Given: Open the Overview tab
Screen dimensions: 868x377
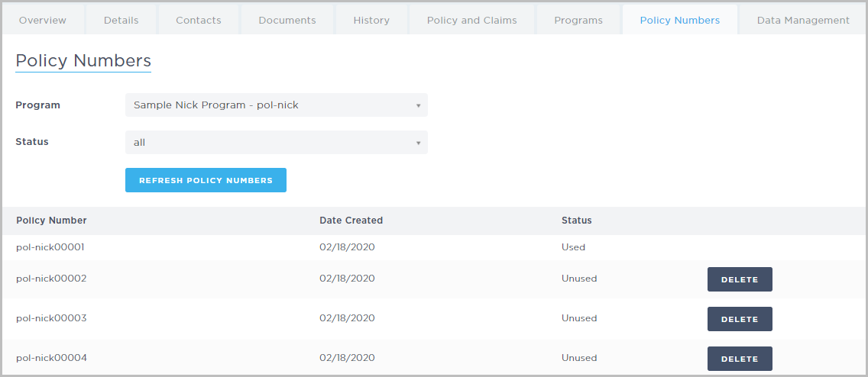Looking at the screenshot, I should tap(43, 20).
